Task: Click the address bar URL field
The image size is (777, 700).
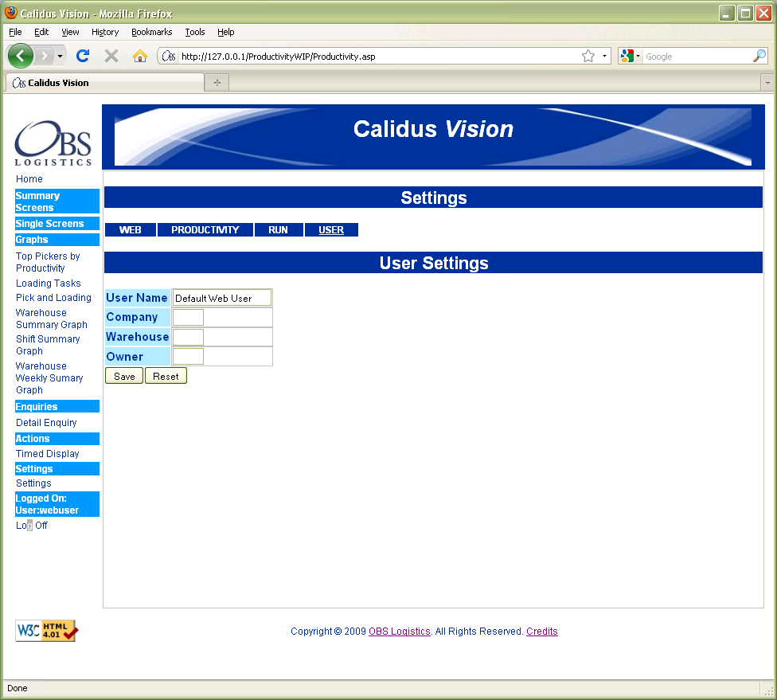Action: (x=379, y=57)
